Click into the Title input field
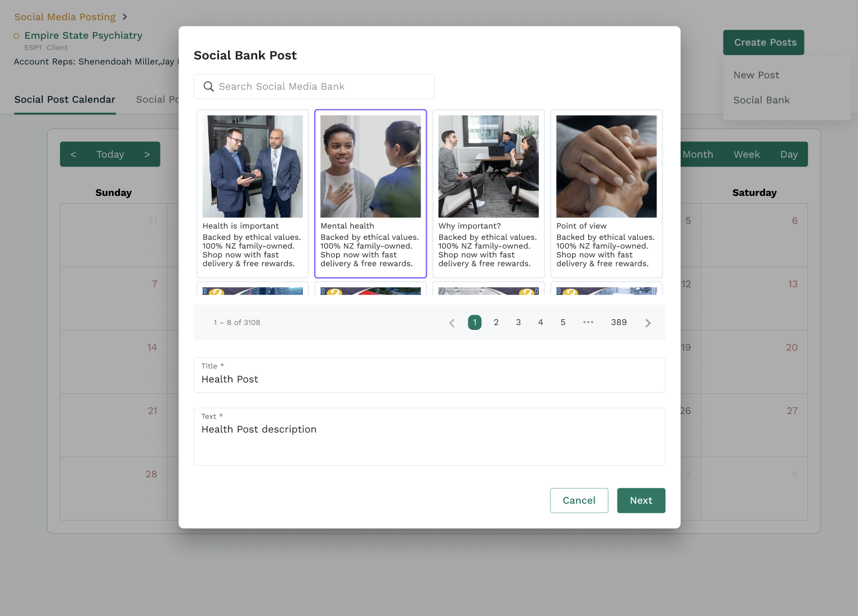 429,380
